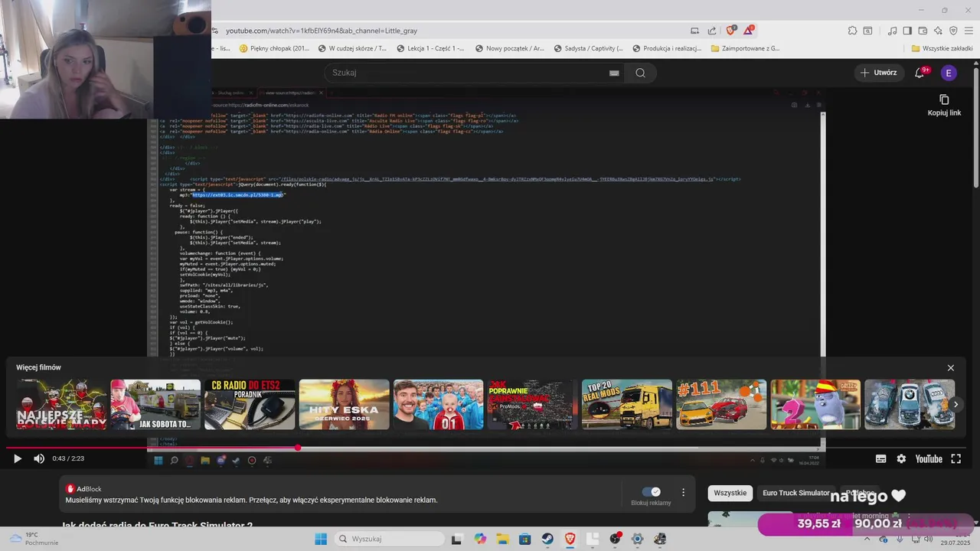Open Brave Rewards triangle icon
The width and height of the screenshot is (980, 551).
[748, 31]
